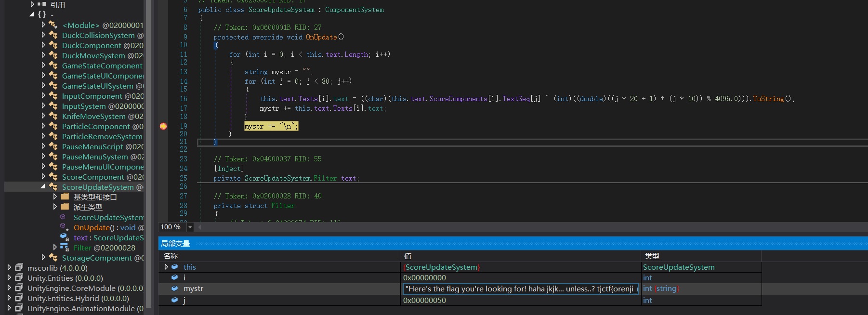868x315 pixels.
Task: Follow the ComponentSystem link in code
Action: [x=354, y=10]
